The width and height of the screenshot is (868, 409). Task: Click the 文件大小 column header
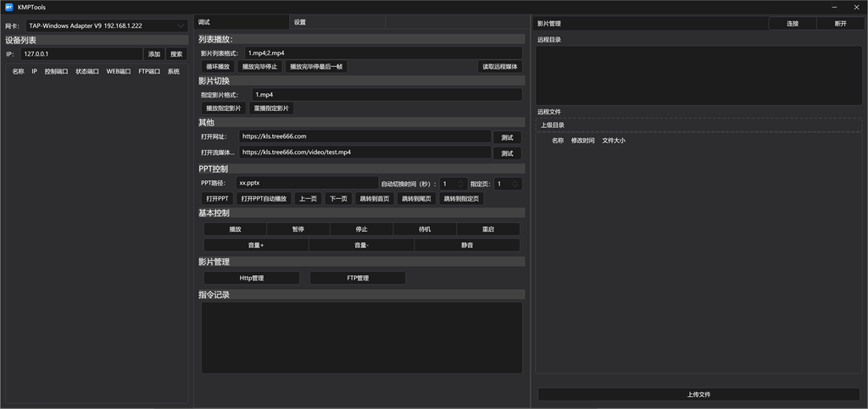point(614,141)
